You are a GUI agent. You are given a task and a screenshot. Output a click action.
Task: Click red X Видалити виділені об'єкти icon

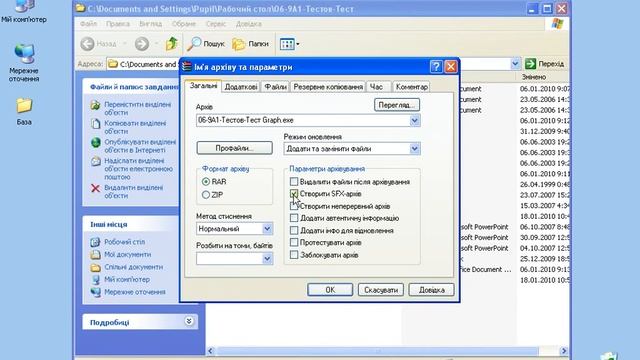pyautogui.click(x=95, y=188)
